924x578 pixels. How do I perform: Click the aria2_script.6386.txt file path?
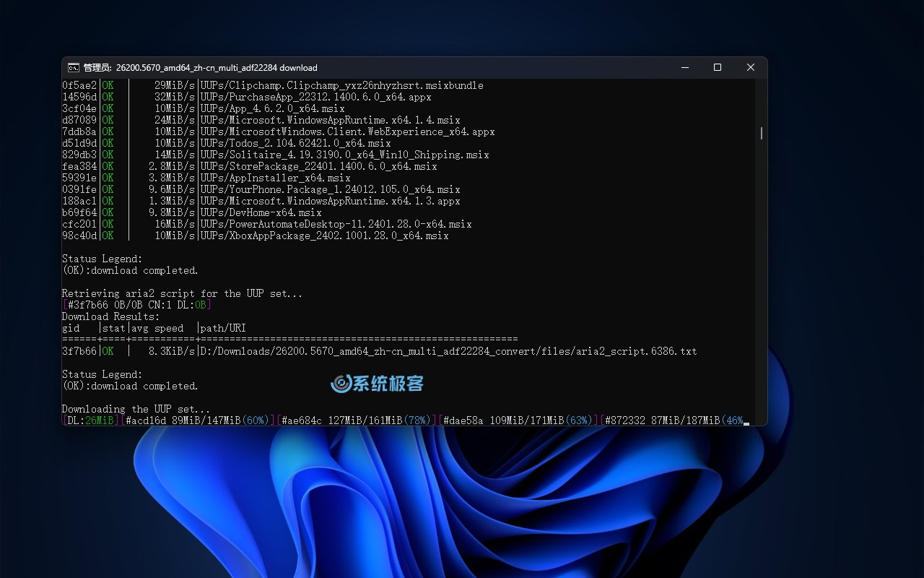(449, 351)
